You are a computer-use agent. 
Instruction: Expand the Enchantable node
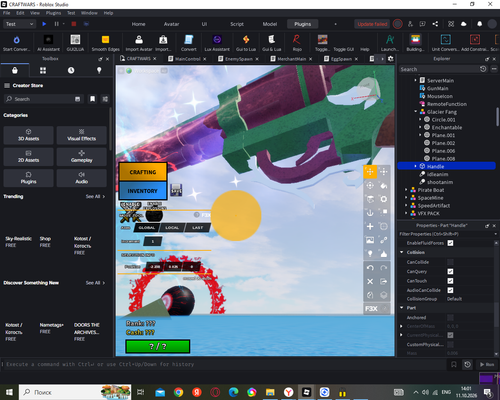click(x=420, y=127)
